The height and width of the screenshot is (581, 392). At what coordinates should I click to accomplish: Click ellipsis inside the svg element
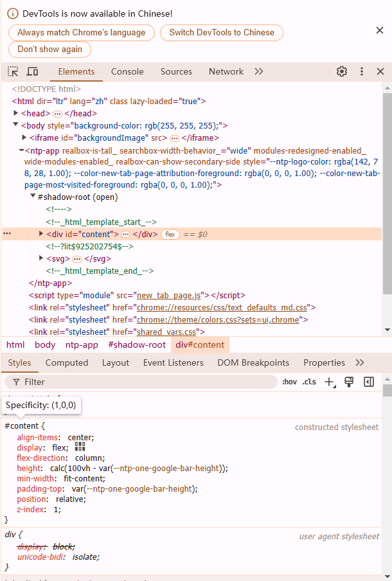click(76, 259)
